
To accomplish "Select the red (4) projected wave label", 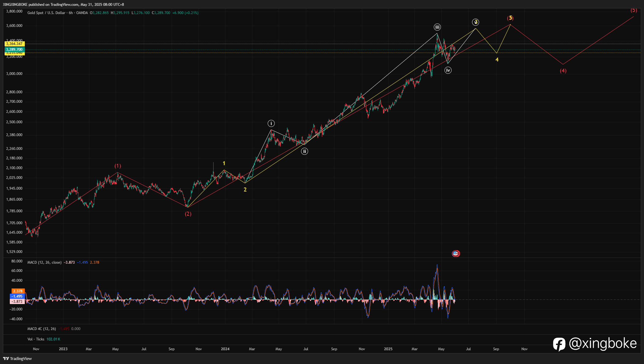I will [563, 71].
